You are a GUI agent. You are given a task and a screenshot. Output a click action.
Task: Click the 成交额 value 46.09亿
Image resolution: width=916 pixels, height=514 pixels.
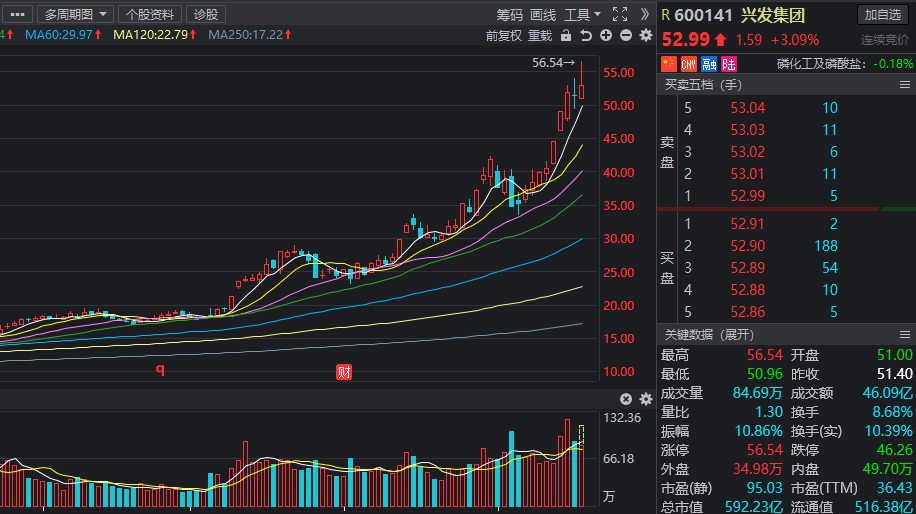(887, 393)
